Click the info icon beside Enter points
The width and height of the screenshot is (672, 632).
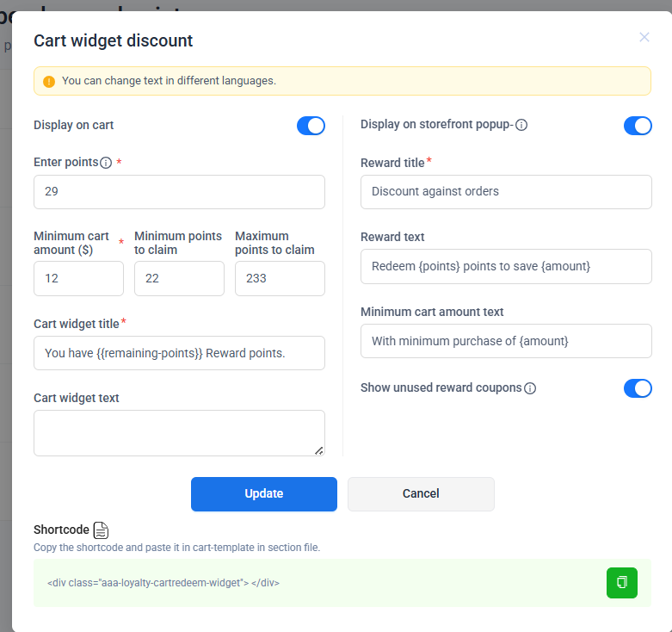(106, 163)
